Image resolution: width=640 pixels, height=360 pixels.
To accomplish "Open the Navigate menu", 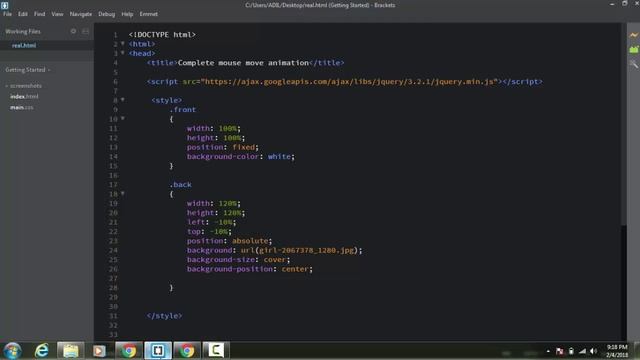I will (x=81, y=14).
